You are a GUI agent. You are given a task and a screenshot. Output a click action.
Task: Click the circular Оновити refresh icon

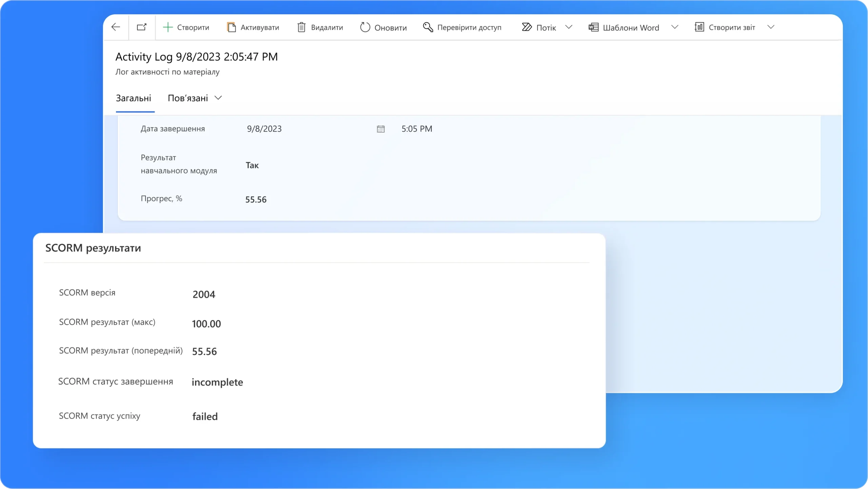click(x=365, y=27)
